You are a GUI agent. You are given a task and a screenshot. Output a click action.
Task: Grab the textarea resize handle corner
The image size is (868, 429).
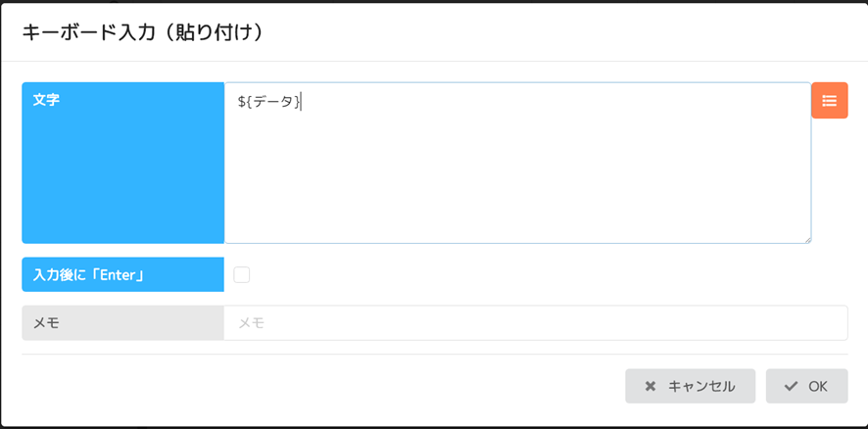(x=807, y=240)
